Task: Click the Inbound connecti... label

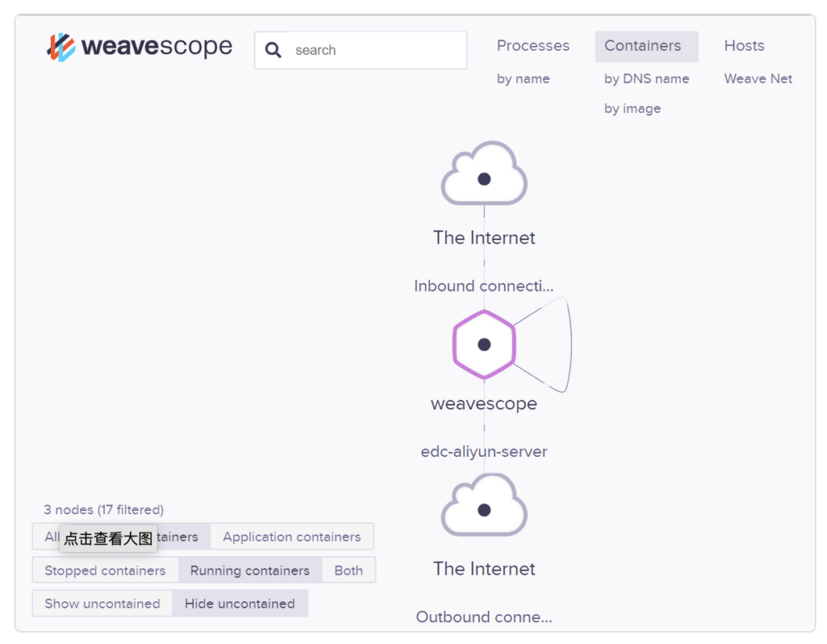Action: (x=485, y=286)
